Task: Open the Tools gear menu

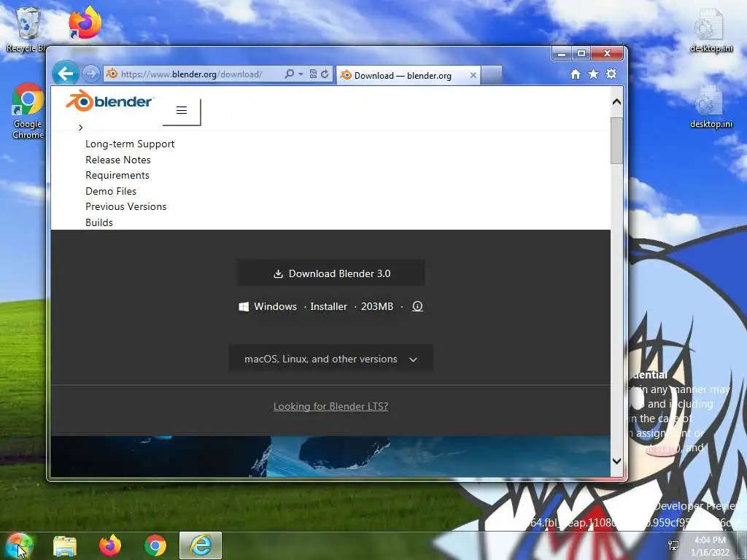Action: 611,74
